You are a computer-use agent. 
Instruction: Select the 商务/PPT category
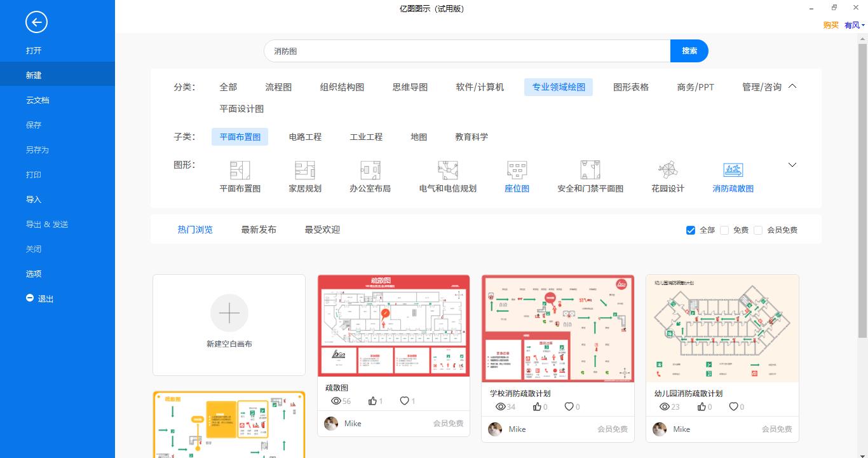pos(696,87)
